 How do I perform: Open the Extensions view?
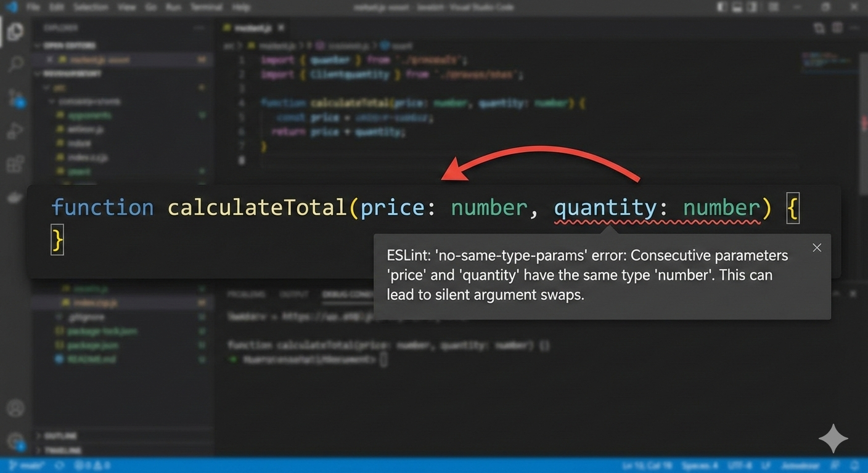click(15, 164)
